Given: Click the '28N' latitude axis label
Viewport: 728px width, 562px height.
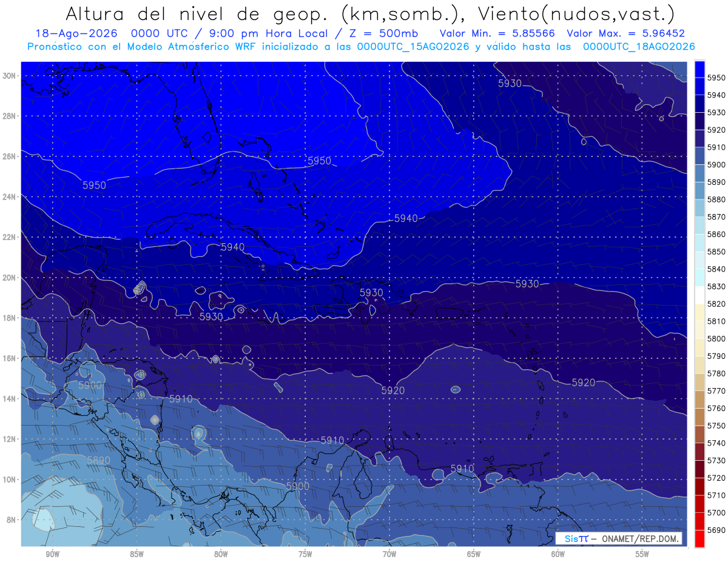Looking at the screenshot, I should pyautogui.click(x=8, y=116).
